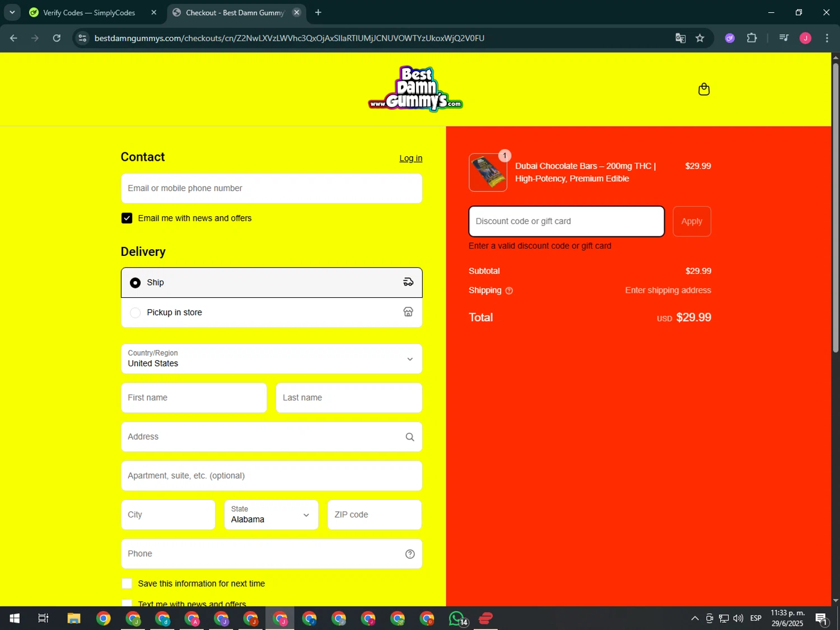This screenshot has width=840, height=630.
Task: Open the browser extensions puzzle icon
Action: tap(752, 38)
